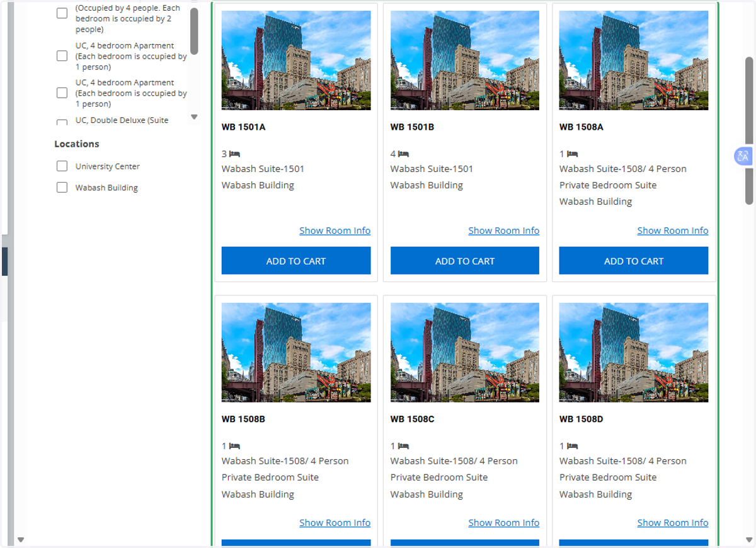Click 'Wabash Building' text on WB 1501A card
The image size is (756, 548).
pos(258,185)
